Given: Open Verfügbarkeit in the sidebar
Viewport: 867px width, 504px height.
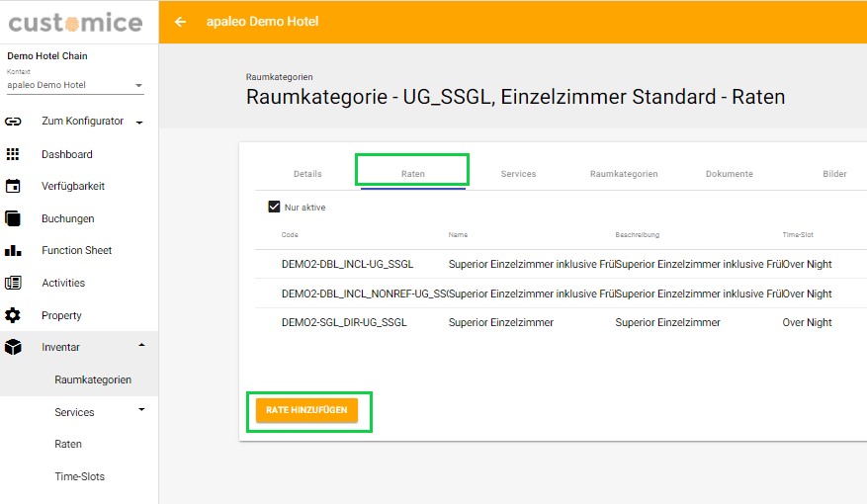Looking at the screenshot, I should point(73,186).
